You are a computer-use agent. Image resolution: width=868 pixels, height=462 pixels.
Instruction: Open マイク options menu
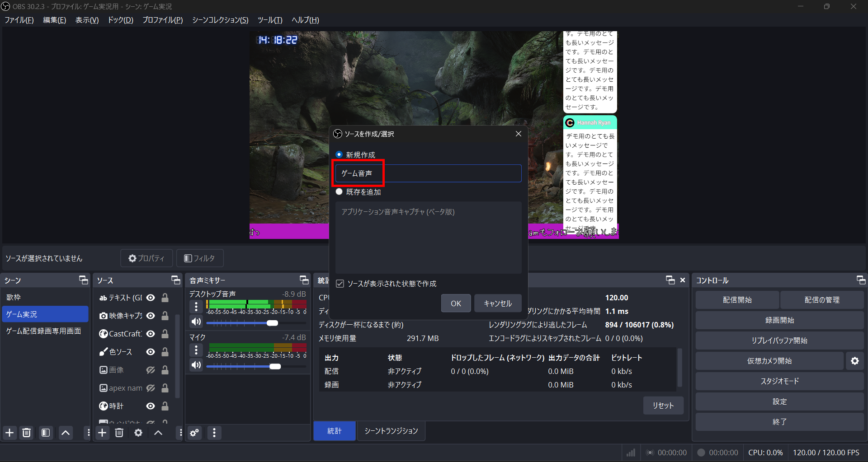(196, 350)
